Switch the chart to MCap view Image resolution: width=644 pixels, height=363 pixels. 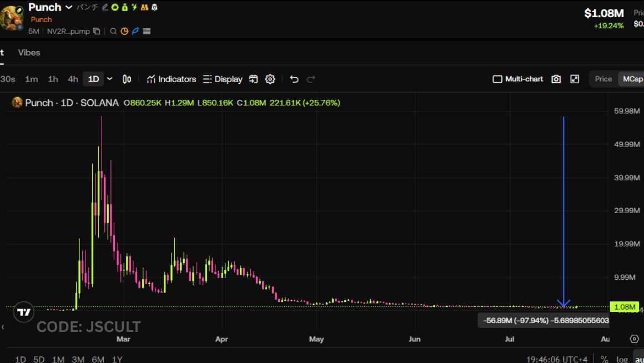coord(632,79)
